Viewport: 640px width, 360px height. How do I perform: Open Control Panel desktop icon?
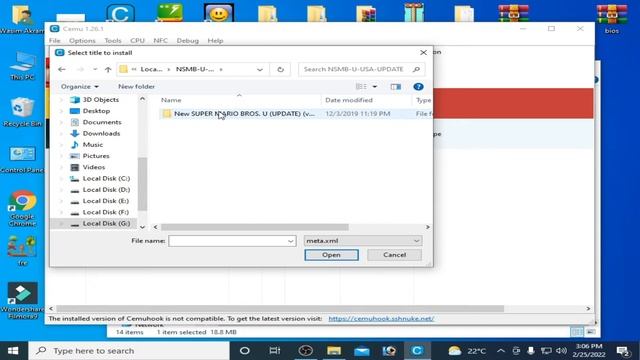tap(22, 159)
